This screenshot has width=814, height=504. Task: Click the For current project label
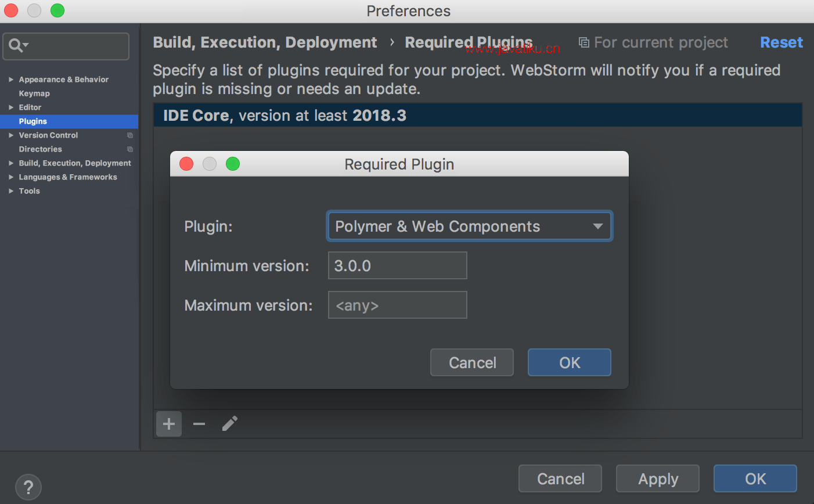[x=661, y=42]
